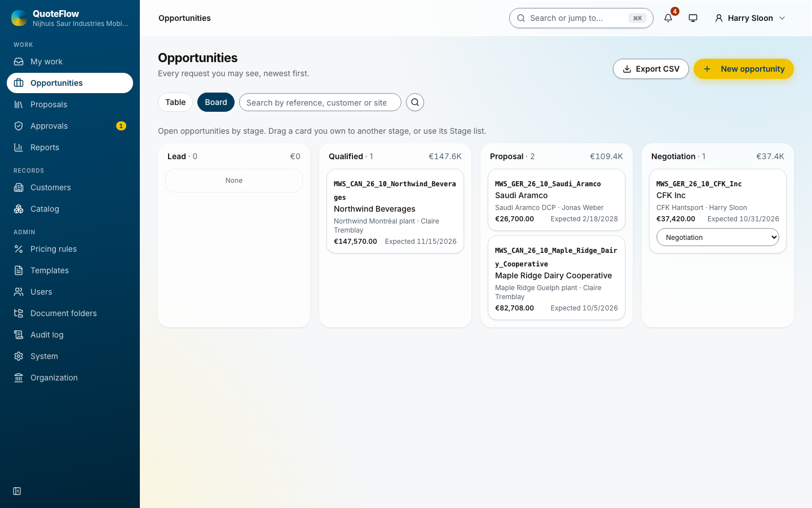Click the QuoteFlow logo icon

click(19, 18)
